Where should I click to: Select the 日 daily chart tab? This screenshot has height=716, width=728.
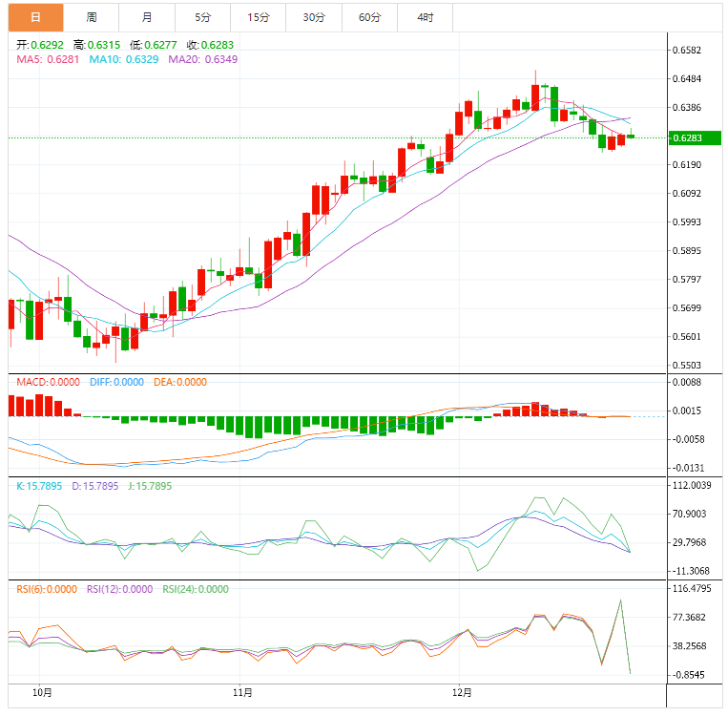coord(35,17)
